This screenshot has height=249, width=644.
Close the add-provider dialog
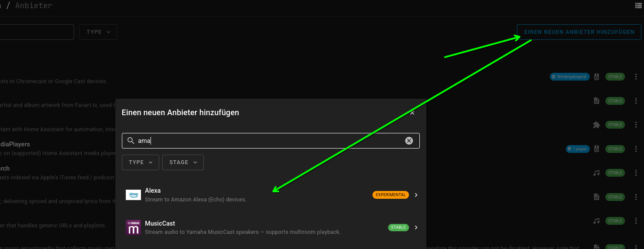click(x=412, y=113)
